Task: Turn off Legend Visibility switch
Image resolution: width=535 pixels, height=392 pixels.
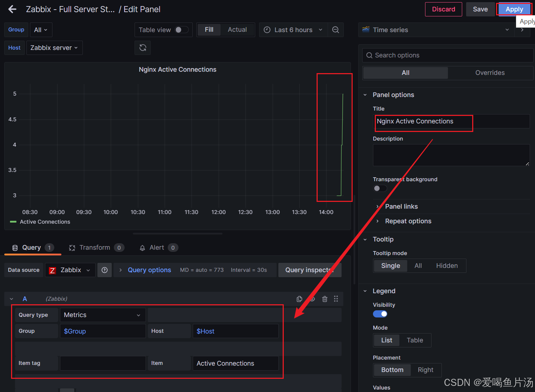Action: point(380,314)
